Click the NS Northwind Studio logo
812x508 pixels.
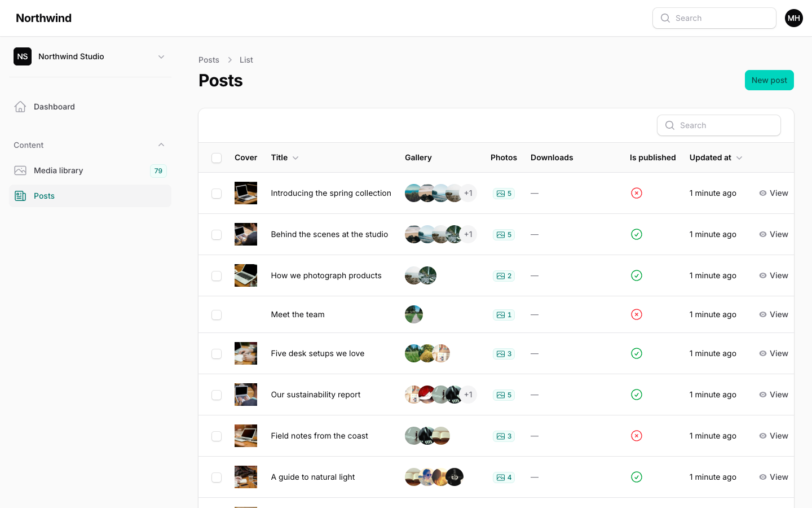tap(23, 56)
